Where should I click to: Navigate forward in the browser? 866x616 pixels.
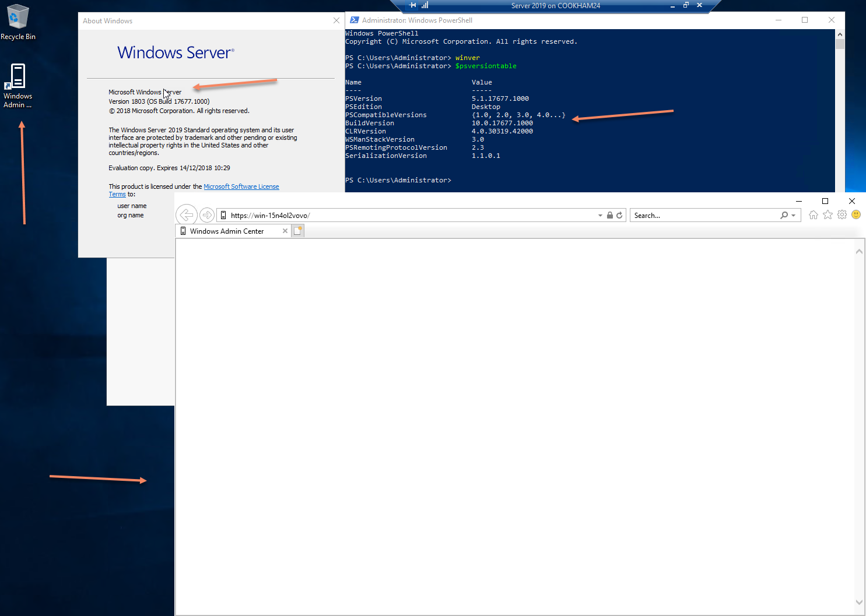click(x=207, y=214)
